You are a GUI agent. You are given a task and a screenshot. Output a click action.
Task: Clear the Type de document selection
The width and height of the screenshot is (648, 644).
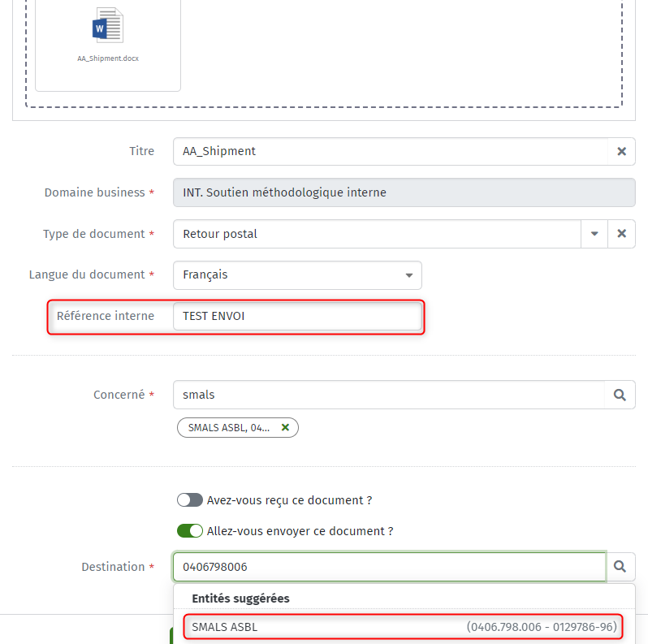pos(621,234)
